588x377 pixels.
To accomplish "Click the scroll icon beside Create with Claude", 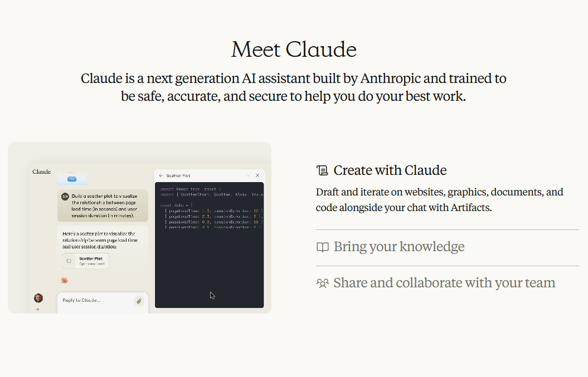I will click(322, 170).
